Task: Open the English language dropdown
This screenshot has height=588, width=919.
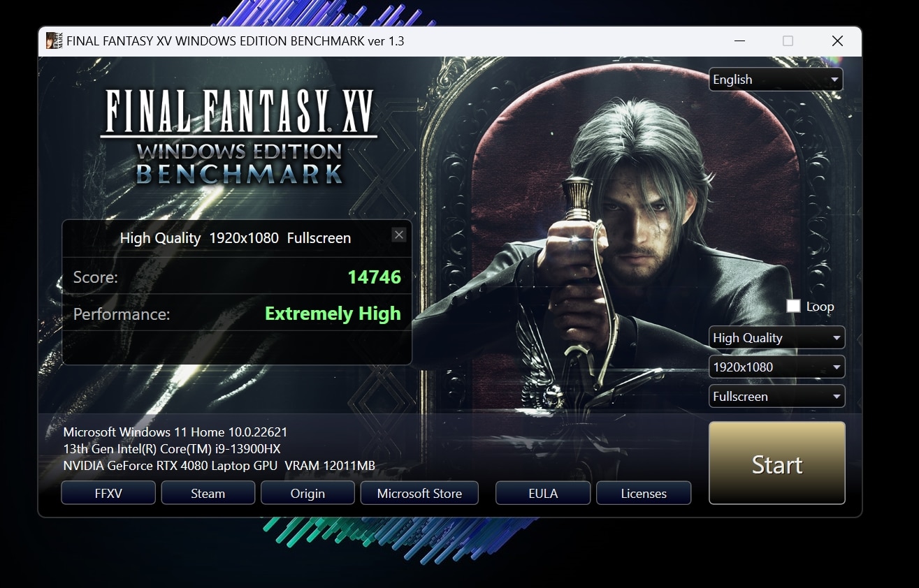Action: point(776,80)
